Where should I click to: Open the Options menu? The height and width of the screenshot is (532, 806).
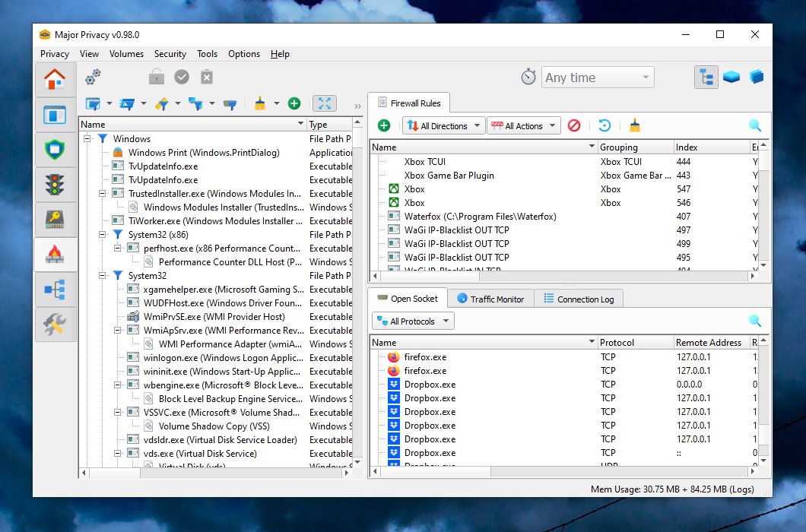click(244, 54)
